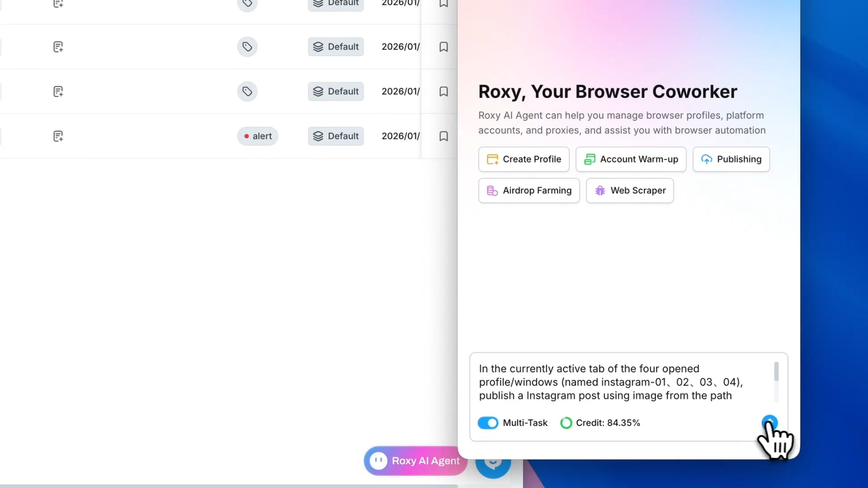Click the note icon in the alert row

coord(58,136)
